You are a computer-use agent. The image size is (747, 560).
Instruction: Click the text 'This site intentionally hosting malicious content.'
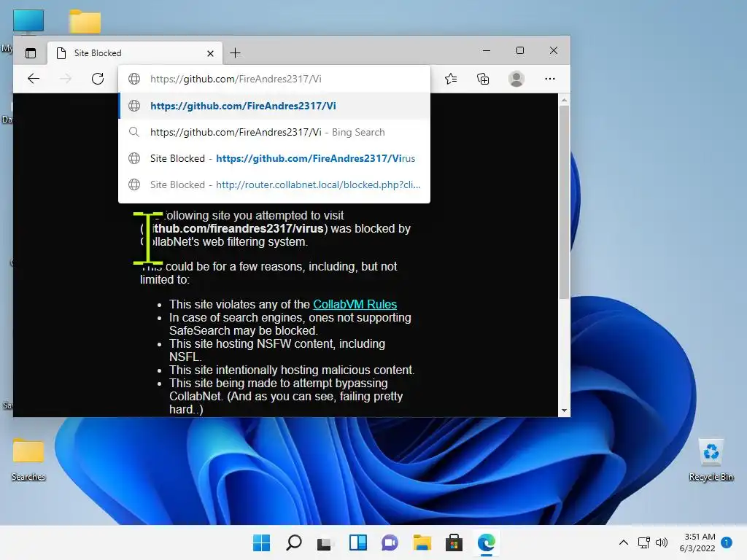tap(292, 370)
